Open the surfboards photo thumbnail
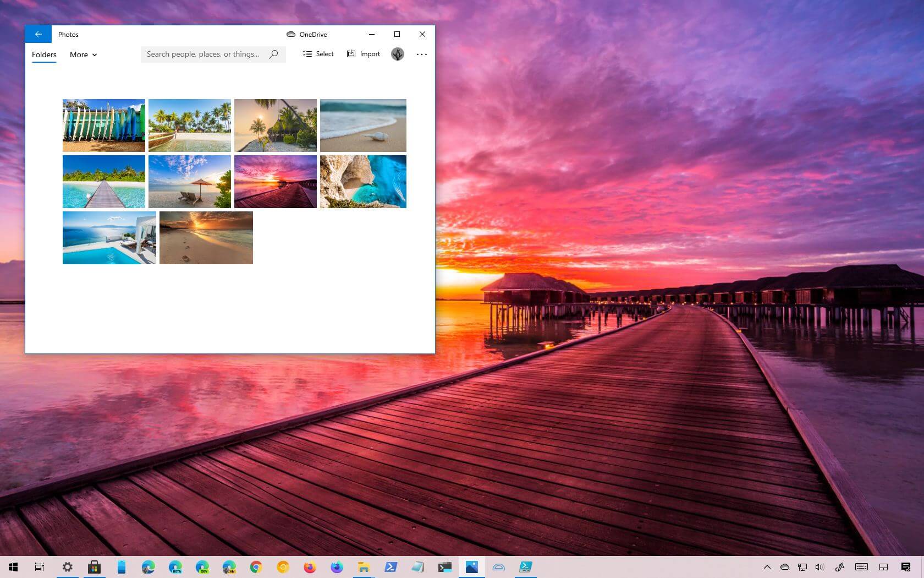 point(103,125)
